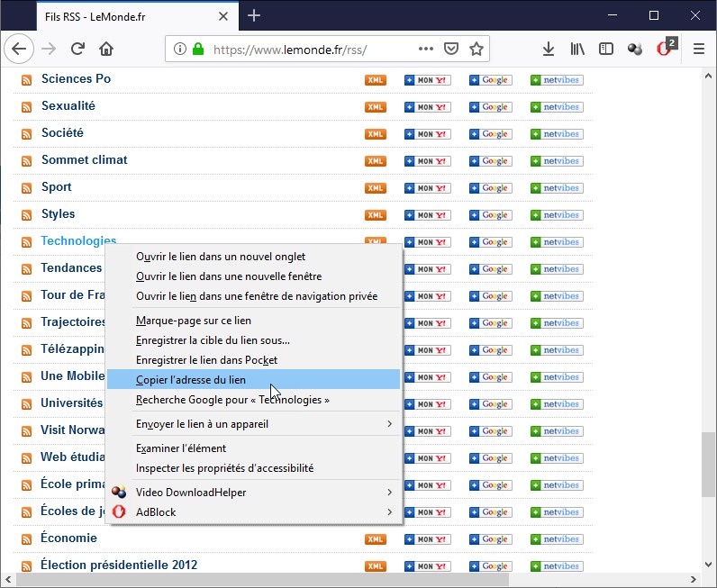Click the XML button for Sciences Po

375,80
